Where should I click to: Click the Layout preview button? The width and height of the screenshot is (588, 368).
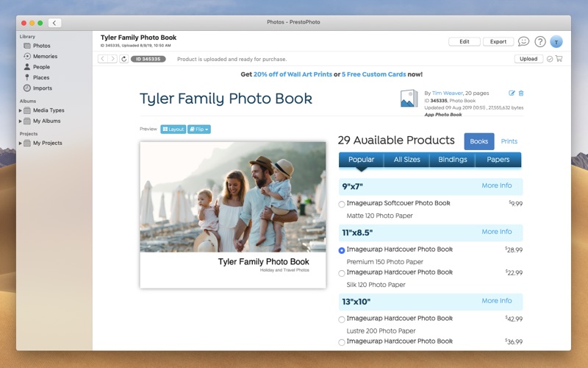coord(173,130)
